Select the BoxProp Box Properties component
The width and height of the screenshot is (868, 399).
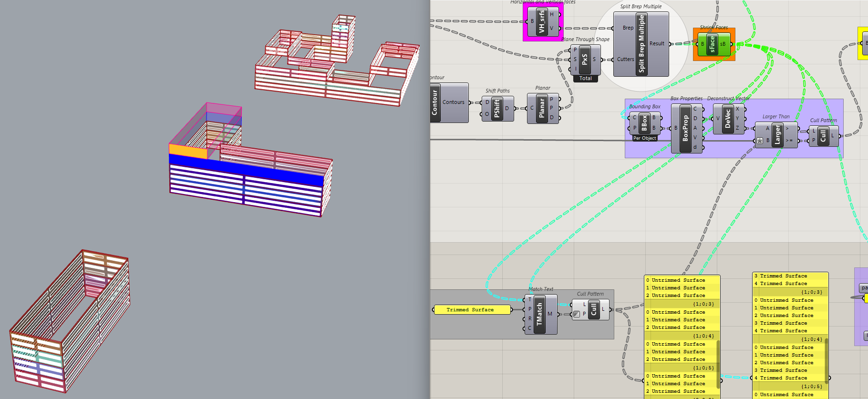(686, 128)
